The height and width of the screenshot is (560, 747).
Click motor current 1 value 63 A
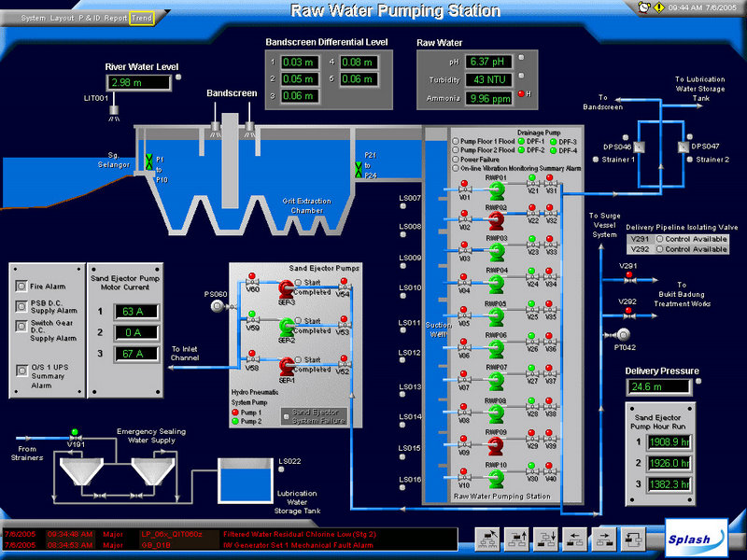coord(136,312)
